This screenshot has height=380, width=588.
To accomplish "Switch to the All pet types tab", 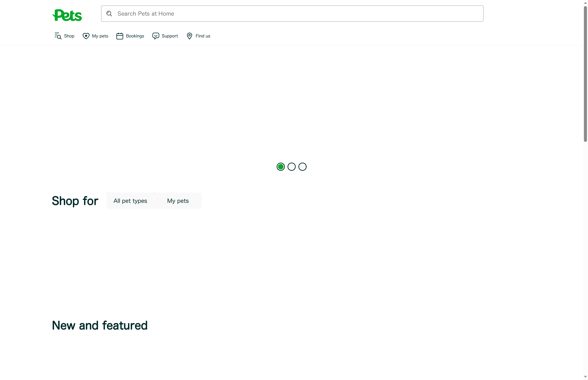I will click(130, 201).
